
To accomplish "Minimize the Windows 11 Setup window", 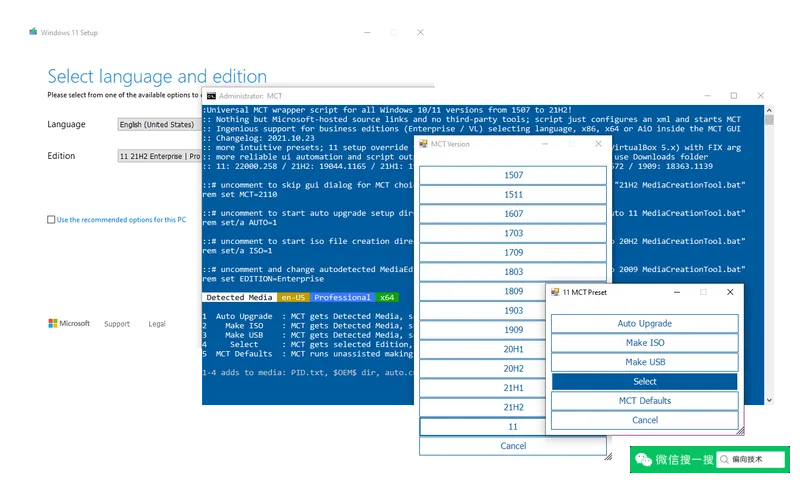I will [x=367, y=32].
